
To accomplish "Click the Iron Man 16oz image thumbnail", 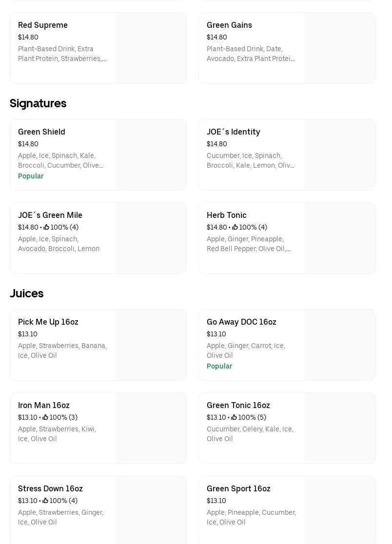I will click(x=151, y=428).
